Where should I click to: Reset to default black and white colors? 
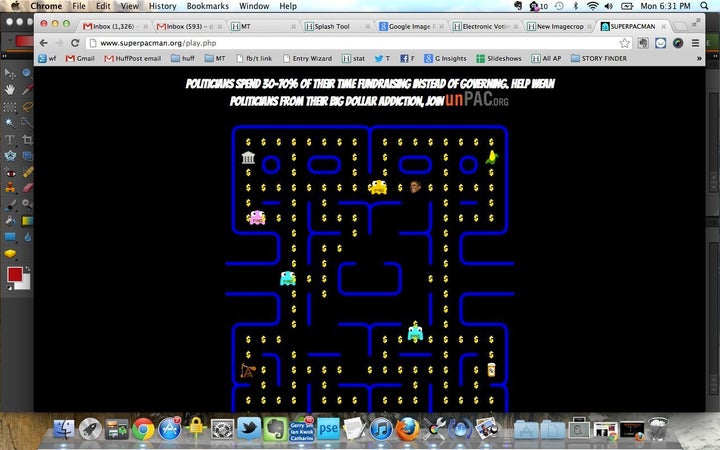pyautogui.click(x=10, y=287)
